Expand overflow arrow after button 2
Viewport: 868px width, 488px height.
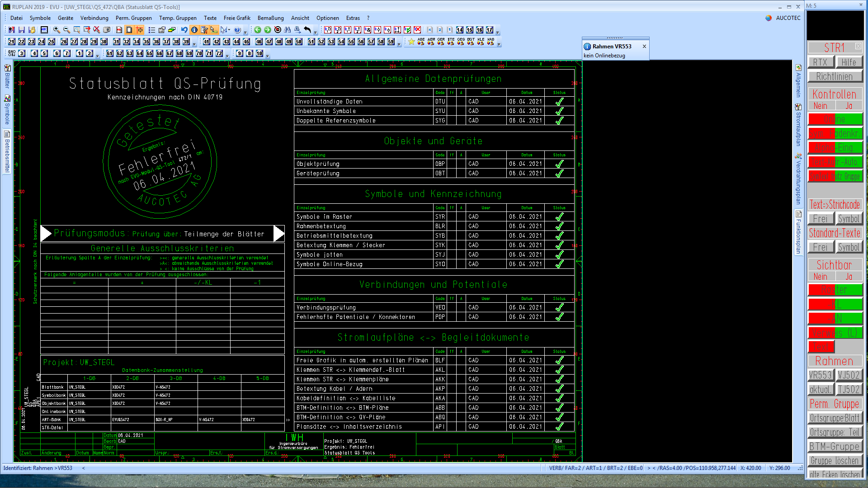tap(98, 56)
